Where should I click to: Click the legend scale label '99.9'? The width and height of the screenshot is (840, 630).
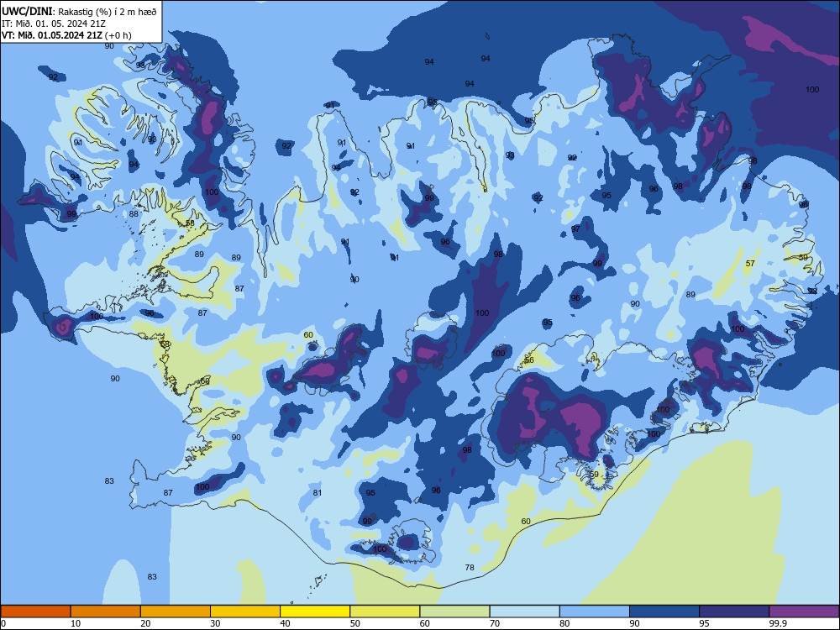(x=777, y=623)
